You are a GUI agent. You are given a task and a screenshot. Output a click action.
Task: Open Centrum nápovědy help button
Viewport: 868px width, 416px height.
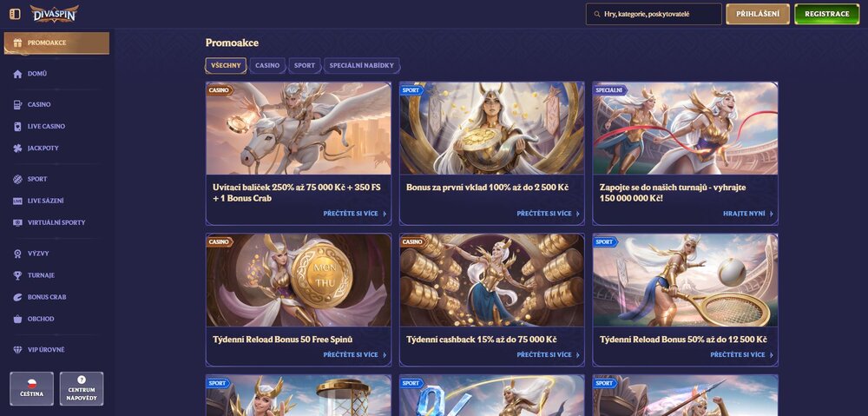82,388
